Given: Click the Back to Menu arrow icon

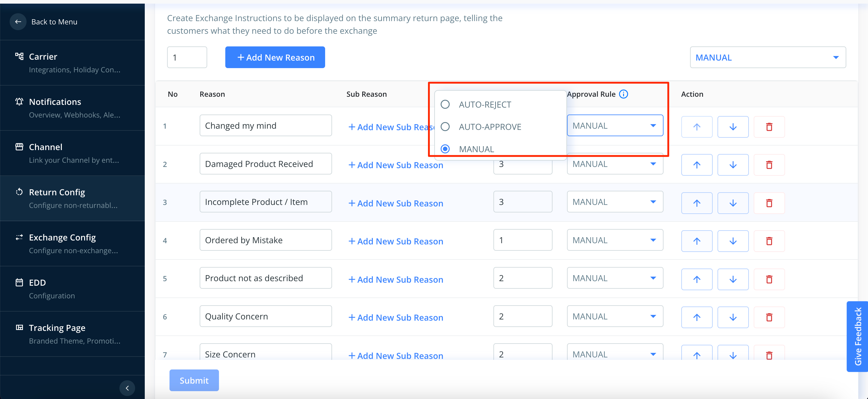Looking at the screenshot, I should click(x=18, y=22).
